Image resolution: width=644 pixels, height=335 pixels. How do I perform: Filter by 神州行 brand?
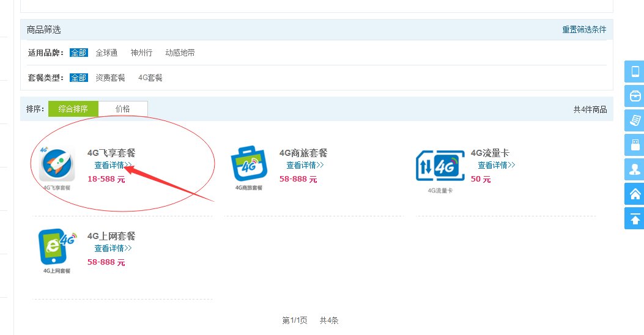(x=141, y=53)
